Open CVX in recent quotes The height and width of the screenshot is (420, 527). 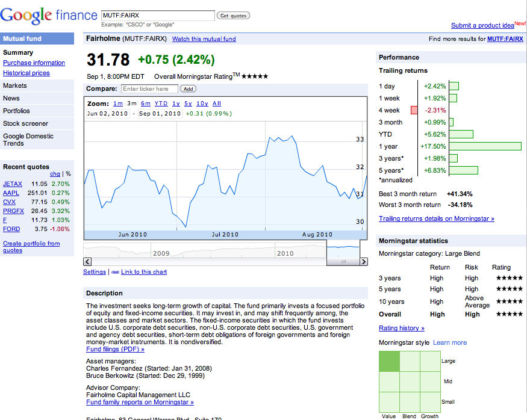[10, 202]
